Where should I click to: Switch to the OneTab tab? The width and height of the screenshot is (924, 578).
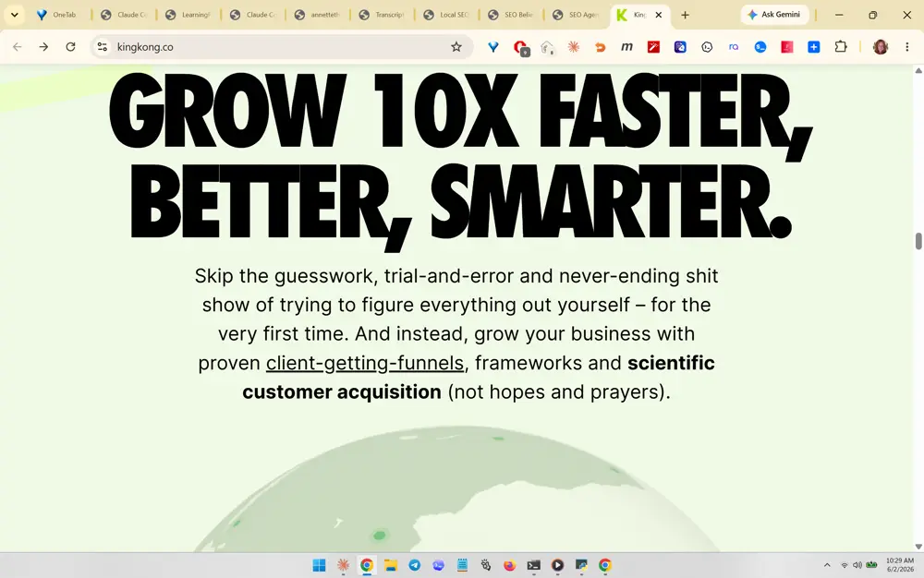(x=57, y=15)
